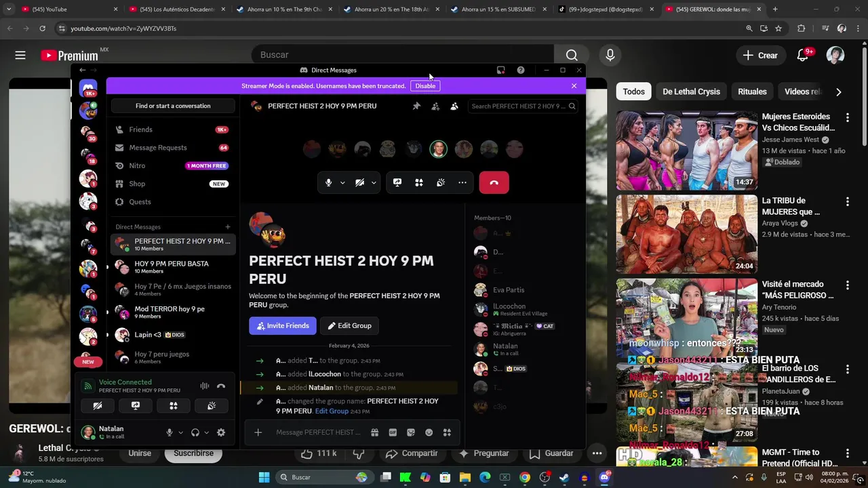The image size is (868, 488).
Task: Mute microphone in user panel
Action: point(170,432)
